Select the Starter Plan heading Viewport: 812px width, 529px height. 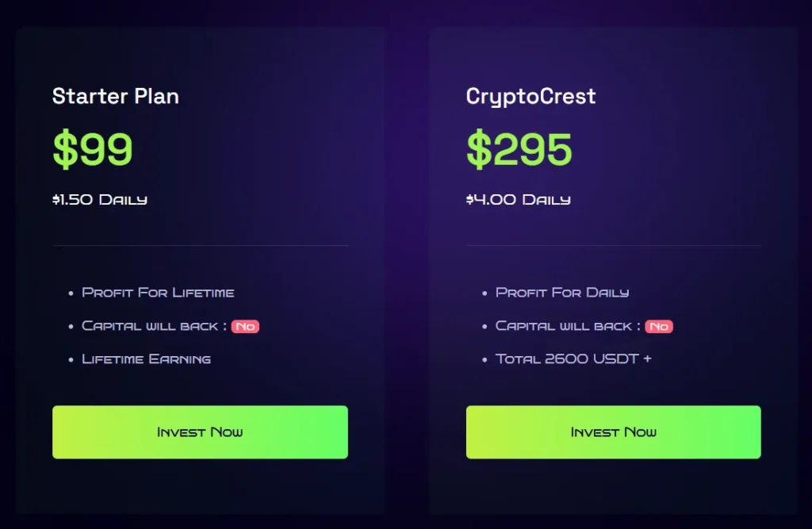116,97
